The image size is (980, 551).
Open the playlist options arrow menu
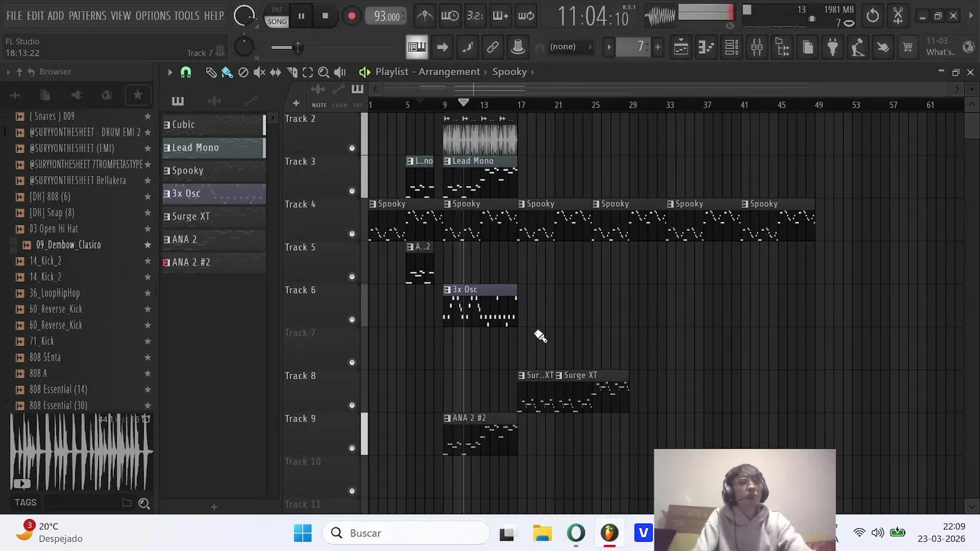pos(170,72)
